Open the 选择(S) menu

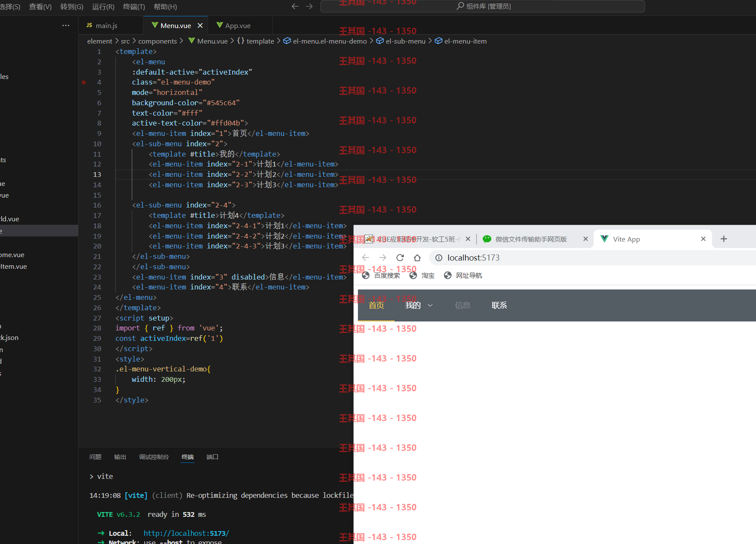9,6
